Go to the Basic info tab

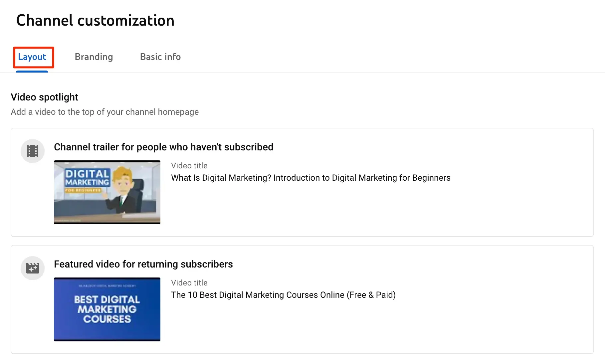160,57
